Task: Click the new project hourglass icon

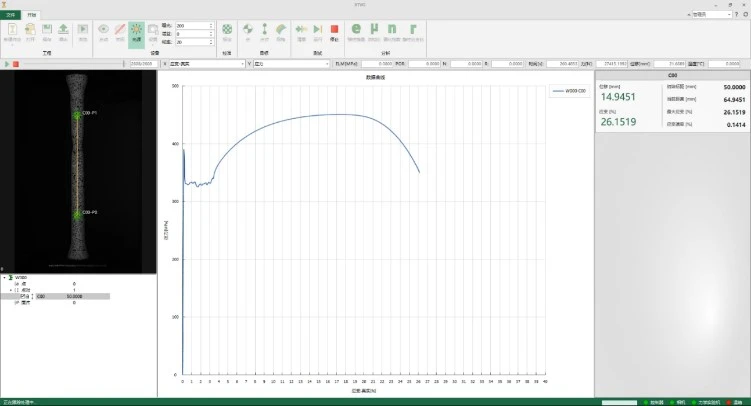Action: (12, 30)
